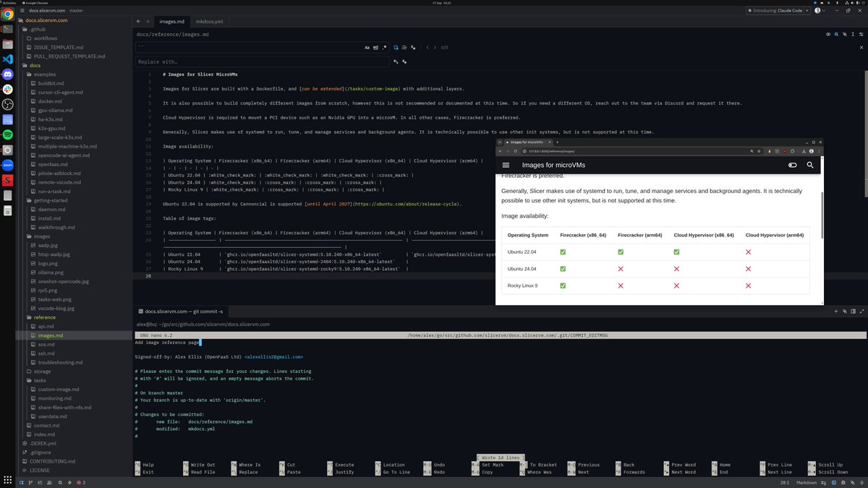Collapse the getting-started folder
868x488 pixels.
[x=51, y=200]
